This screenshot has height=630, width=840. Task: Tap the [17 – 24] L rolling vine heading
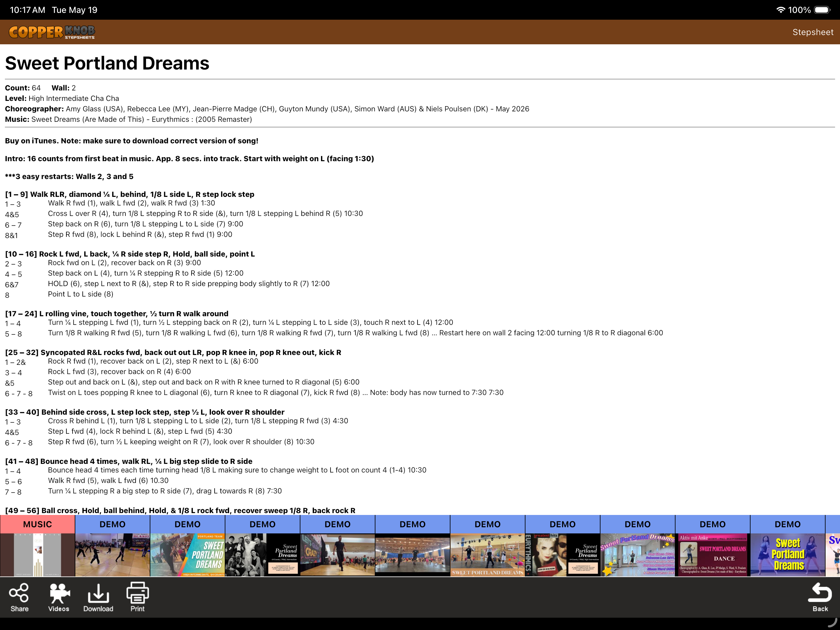click(x=117, y=313)
